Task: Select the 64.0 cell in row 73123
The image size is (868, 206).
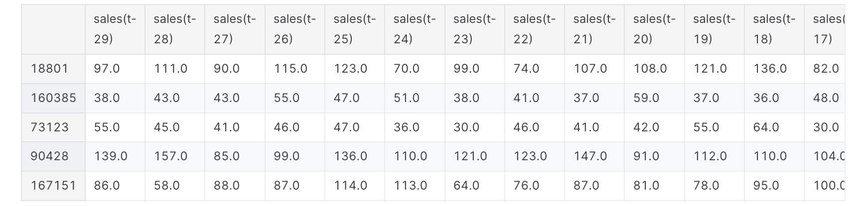Action: 766,127
